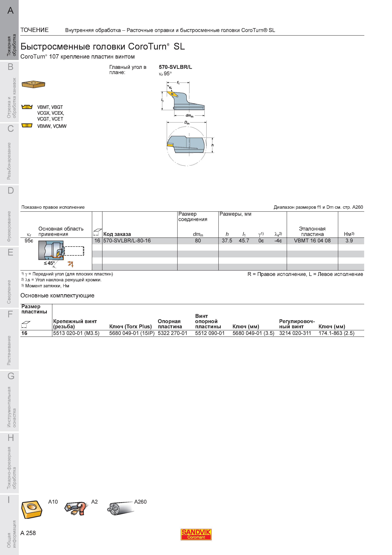Click the Sandvik Coromant logo
The image size is (392, 555).
pyautogui.click(x=196, y=534)
